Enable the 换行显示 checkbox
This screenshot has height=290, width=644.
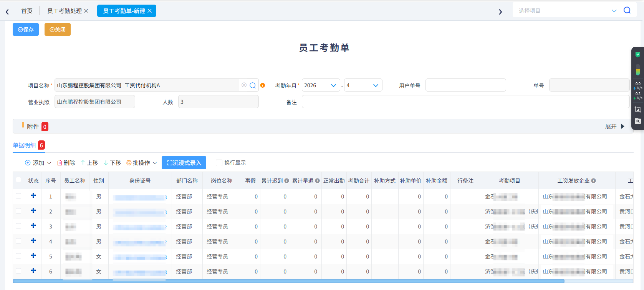click(x=219, y=163)
